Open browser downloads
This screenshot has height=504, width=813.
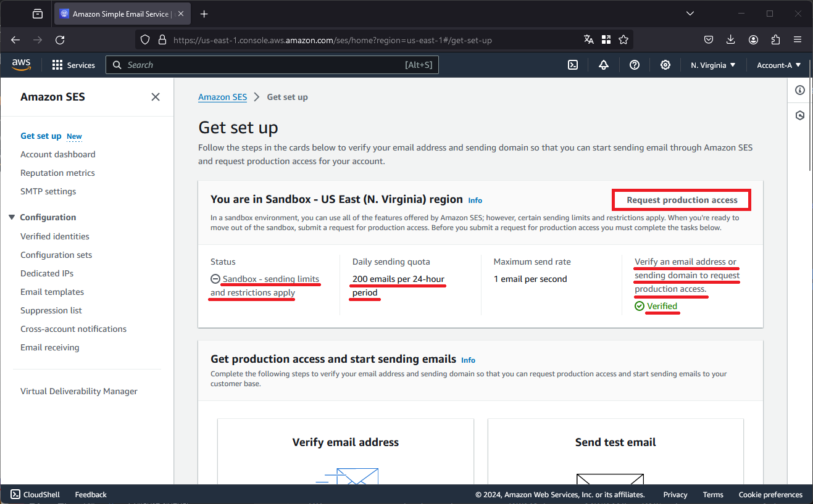click(x=731, y=39)
